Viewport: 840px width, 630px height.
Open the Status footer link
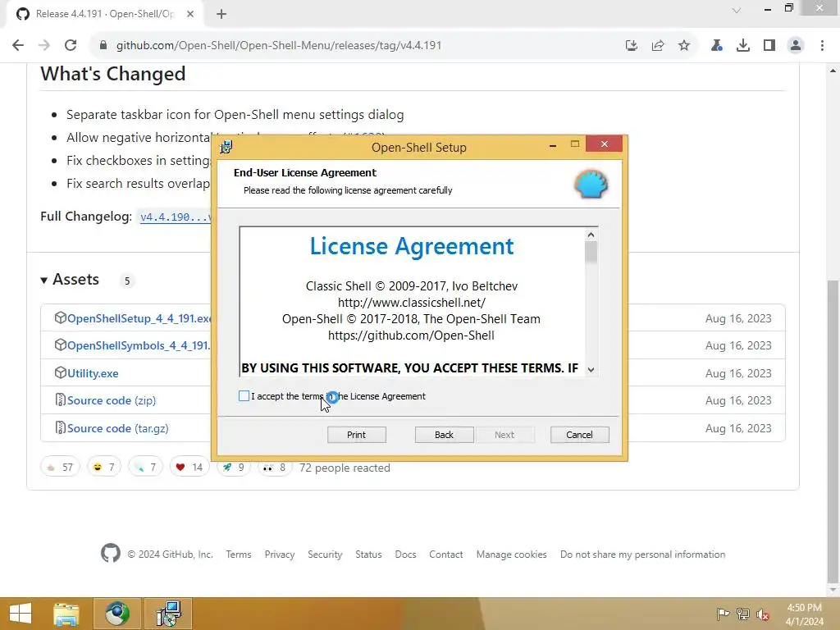[368, 555]
